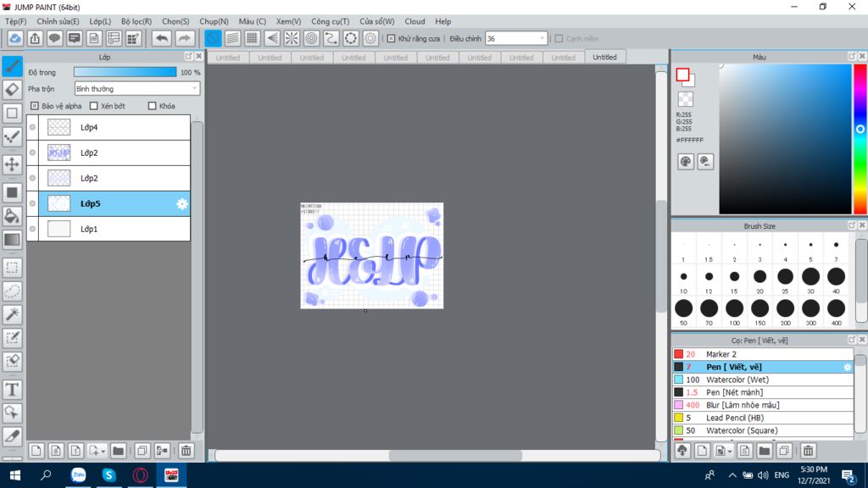Screen dimensions: 868x488
Task: Enable the concentric circle snap guide
Action: point(312,38)
